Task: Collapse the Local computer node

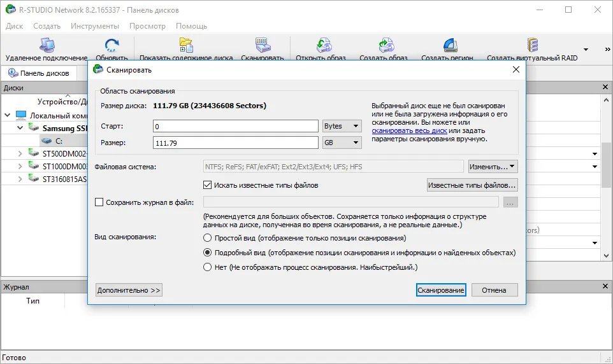Action: [x=8, y=115]
